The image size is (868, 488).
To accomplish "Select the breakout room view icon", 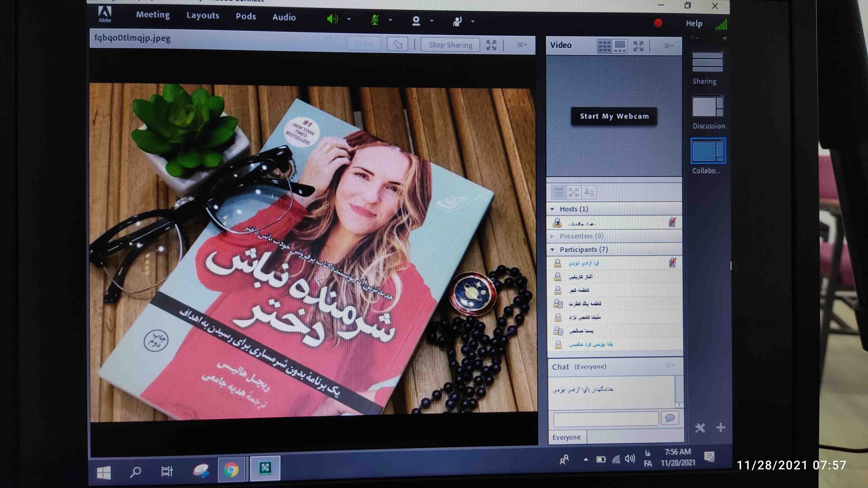I will click(573, 192).
